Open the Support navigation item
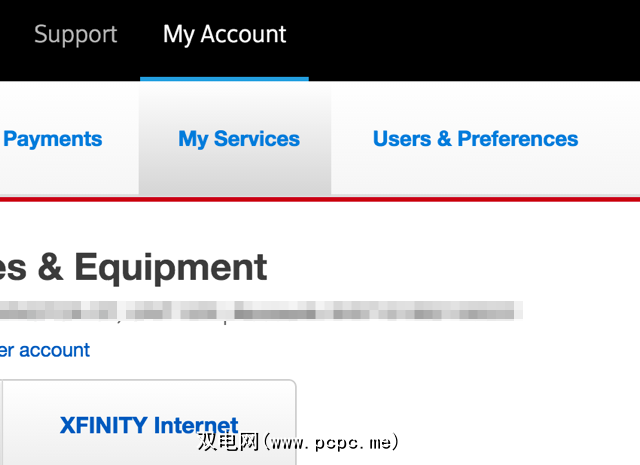 [75, 35]
